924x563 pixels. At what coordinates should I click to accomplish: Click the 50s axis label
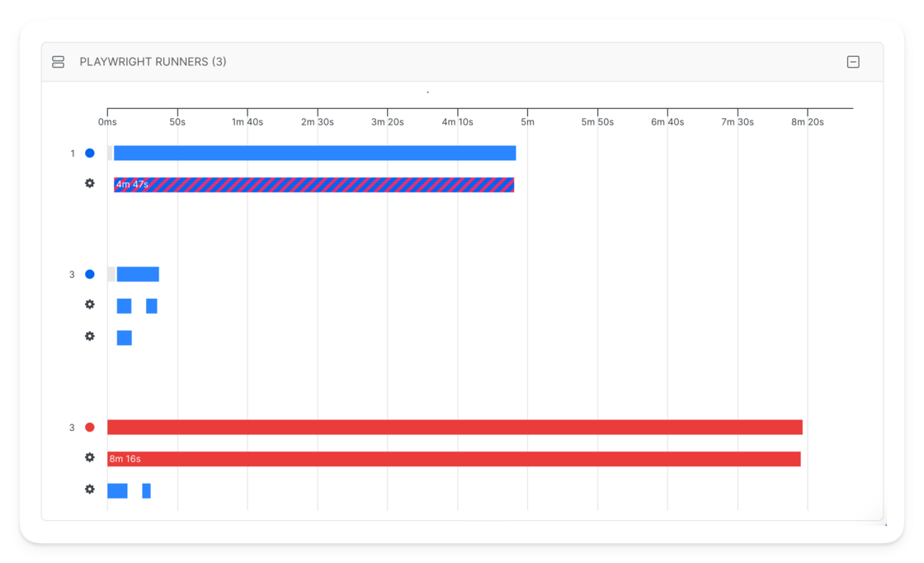[177, 122]
